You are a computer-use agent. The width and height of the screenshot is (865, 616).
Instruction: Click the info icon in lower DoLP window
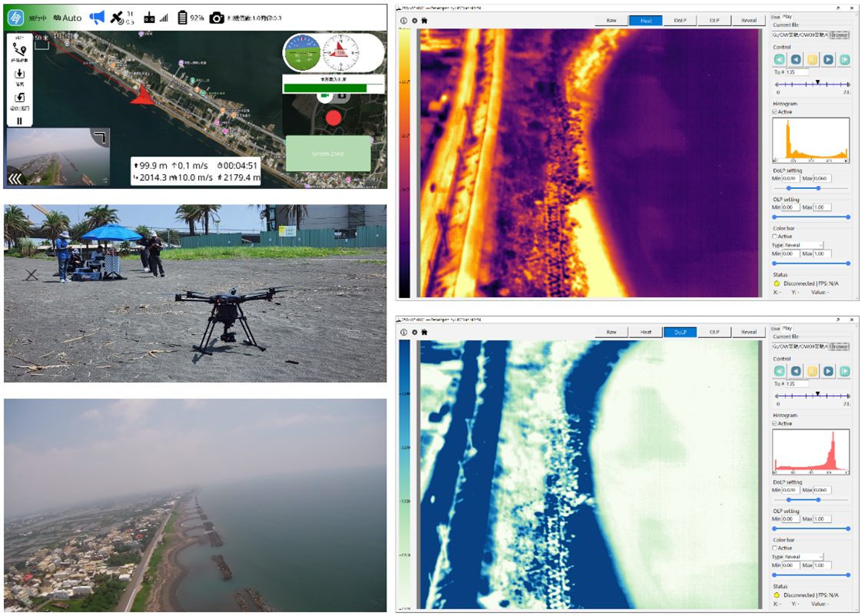click(x=405, y=333)
